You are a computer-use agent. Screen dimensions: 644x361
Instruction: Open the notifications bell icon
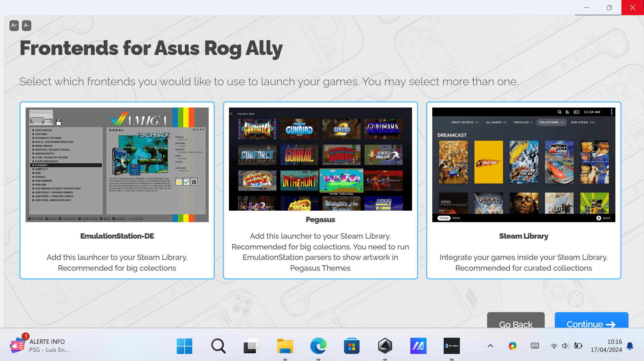630,346
